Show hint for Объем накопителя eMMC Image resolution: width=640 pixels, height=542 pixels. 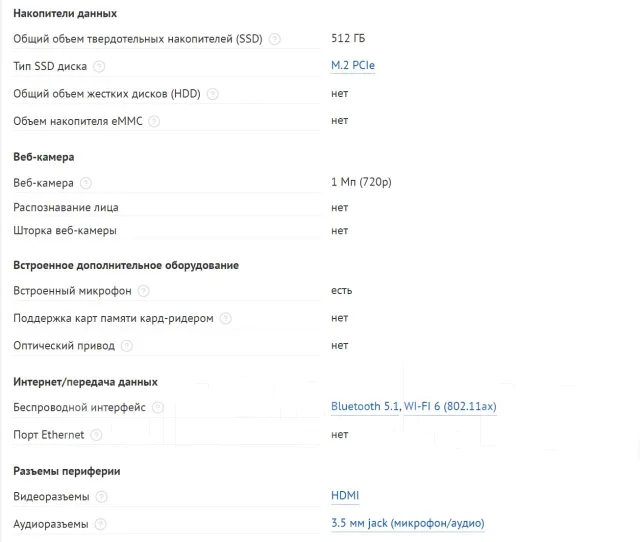pos(154,122)
